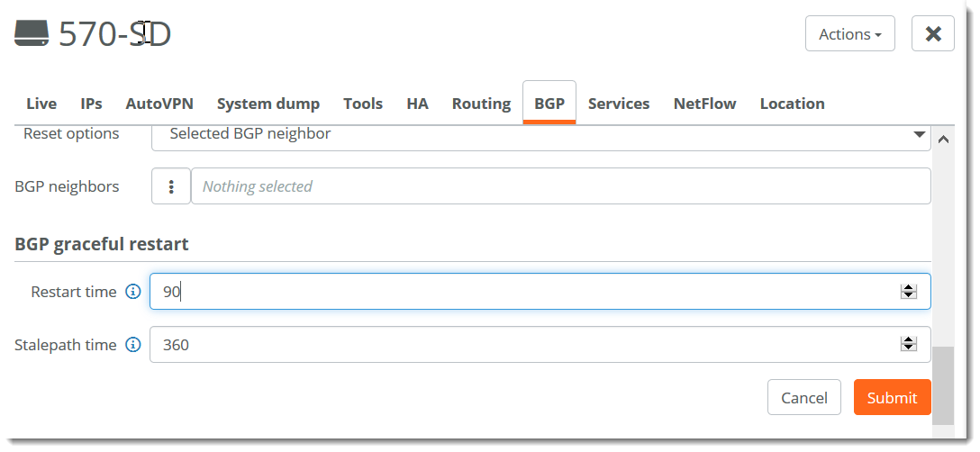Close the 570-SD dialog with X
This screenshot has width=980, height=452.
coord(932,34)
